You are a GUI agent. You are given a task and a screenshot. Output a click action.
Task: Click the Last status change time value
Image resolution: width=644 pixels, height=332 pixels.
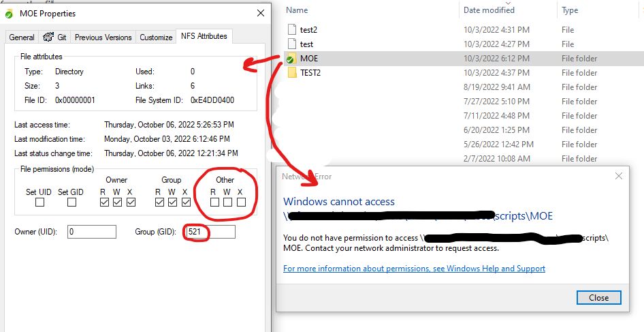click(171, 153)
